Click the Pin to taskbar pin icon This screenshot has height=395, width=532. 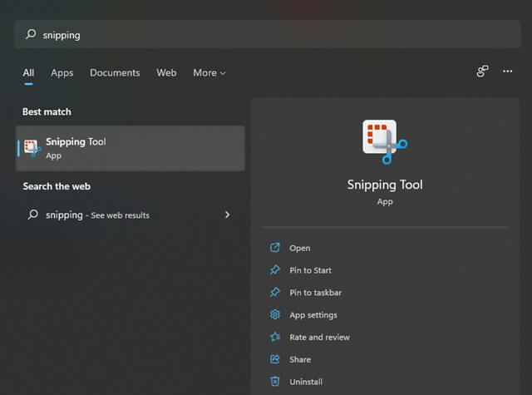tap(275, 293)
